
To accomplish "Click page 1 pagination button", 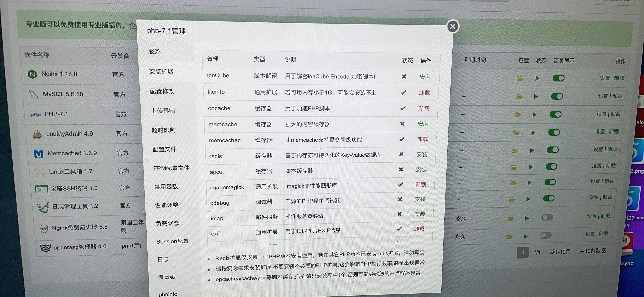I will tap(523, 253).
